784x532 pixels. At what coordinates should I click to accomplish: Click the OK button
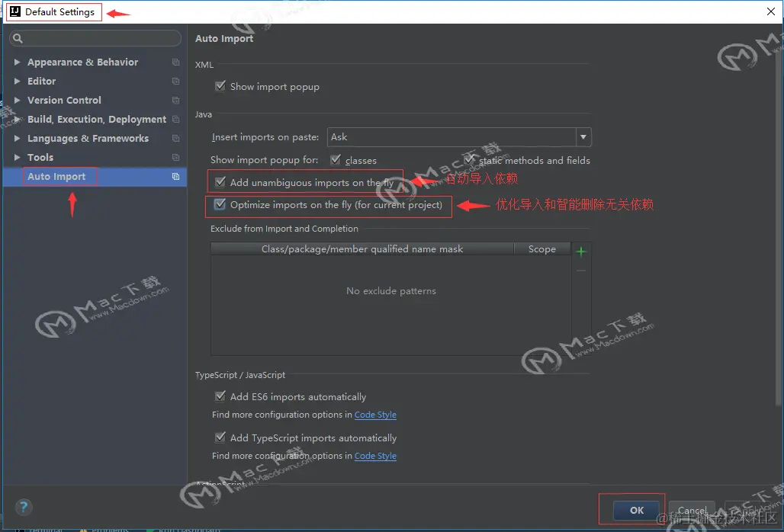point(637,510)
